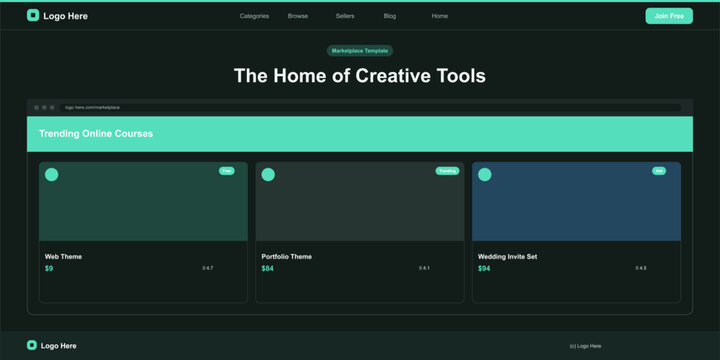Click the footer logo icon

tap(32, 345)
